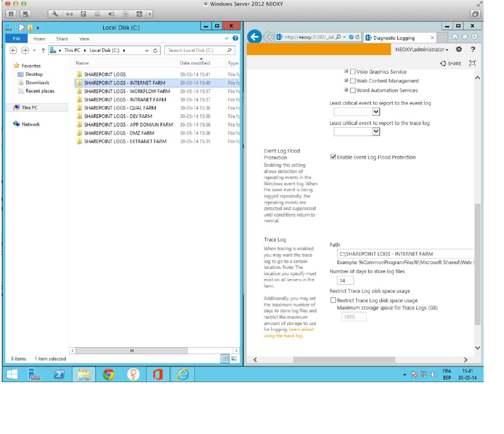Launch PowerShell from taskbar
Viewport: 504px width, 434px height.
tap(59, 374)
